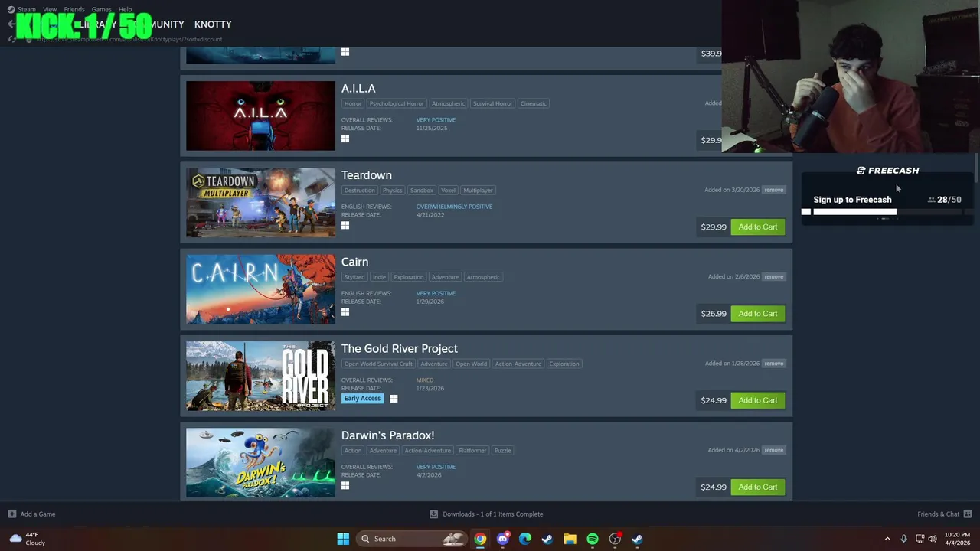
Task: Click the Windows platform icon under Darwin's Paradox!
Action: 345,485
